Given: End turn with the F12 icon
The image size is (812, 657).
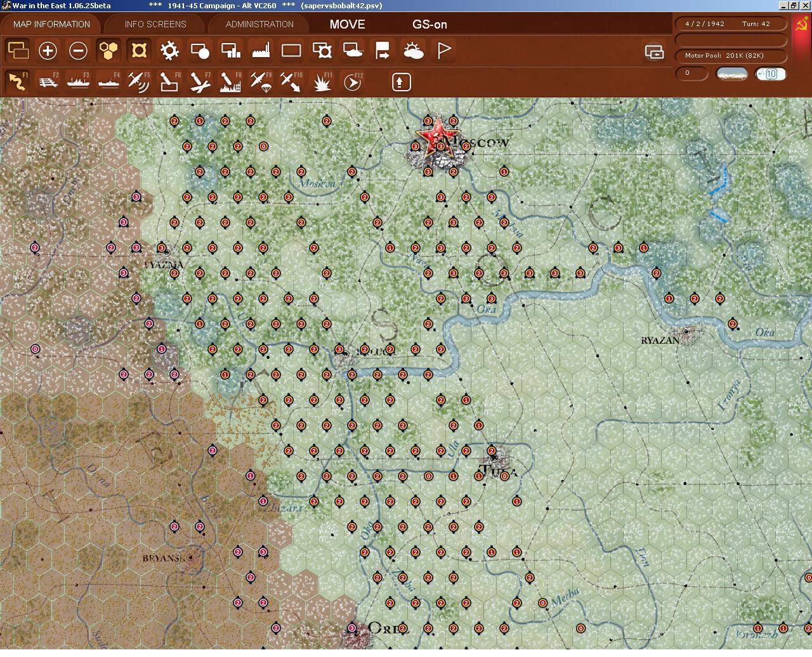Looking at the screenshot, I should click(x=352, y=82).
